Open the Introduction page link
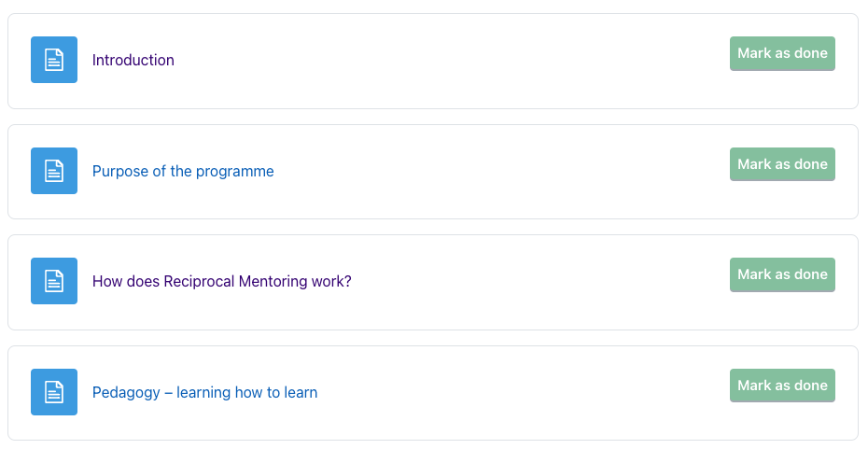 point(133,60)
